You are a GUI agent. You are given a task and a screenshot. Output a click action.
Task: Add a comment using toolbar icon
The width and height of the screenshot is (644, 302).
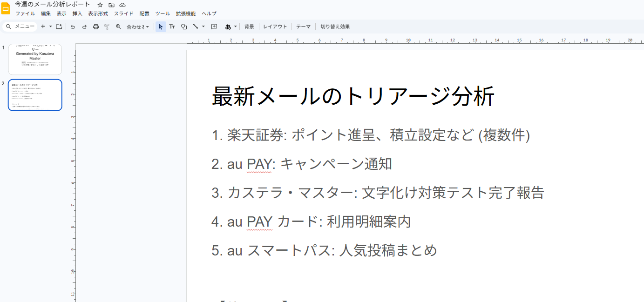tap(214, 27)
